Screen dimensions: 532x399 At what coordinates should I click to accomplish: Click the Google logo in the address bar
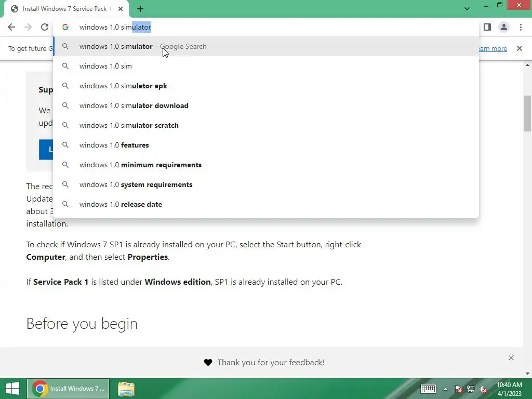coord(65,27)
